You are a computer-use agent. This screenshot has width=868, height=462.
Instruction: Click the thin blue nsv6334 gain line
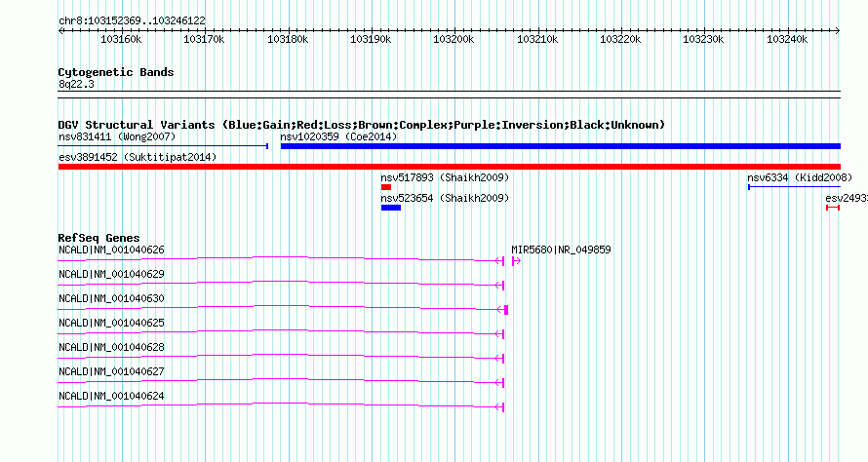[x=795, y=187]
